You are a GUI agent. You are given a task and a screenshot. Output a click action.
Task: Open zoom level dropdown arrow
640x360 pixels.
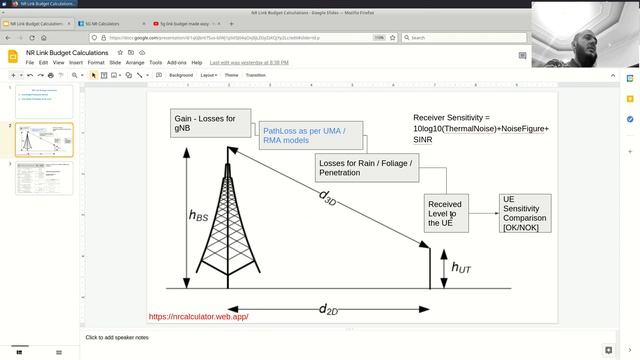click(82, 75)
